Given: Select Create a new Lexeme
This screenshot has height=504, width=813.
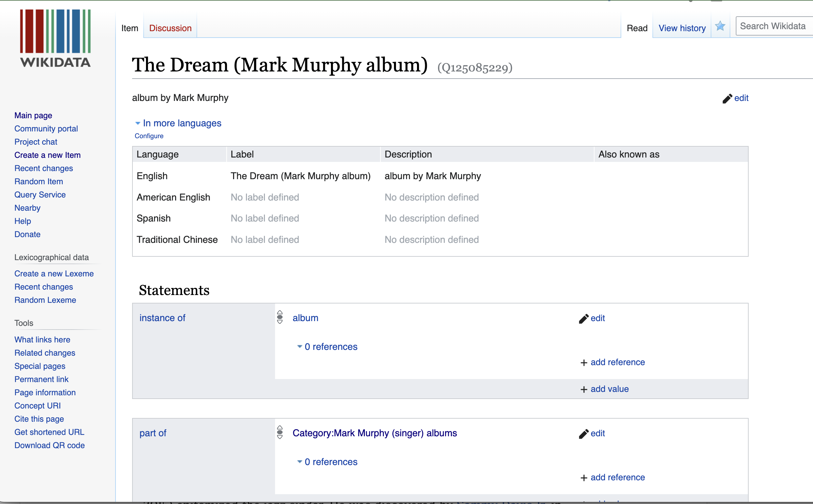Looking at the screenshot, I should point(54,274).
